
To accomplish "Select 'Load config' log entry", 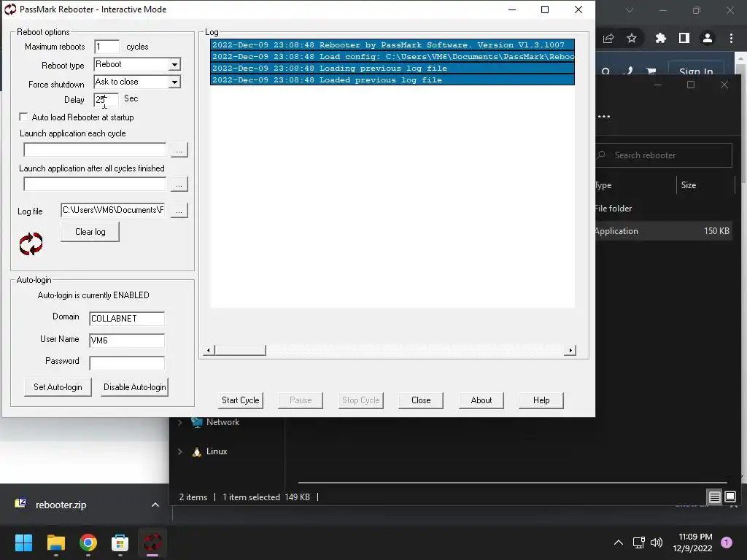I will (392, 57).
